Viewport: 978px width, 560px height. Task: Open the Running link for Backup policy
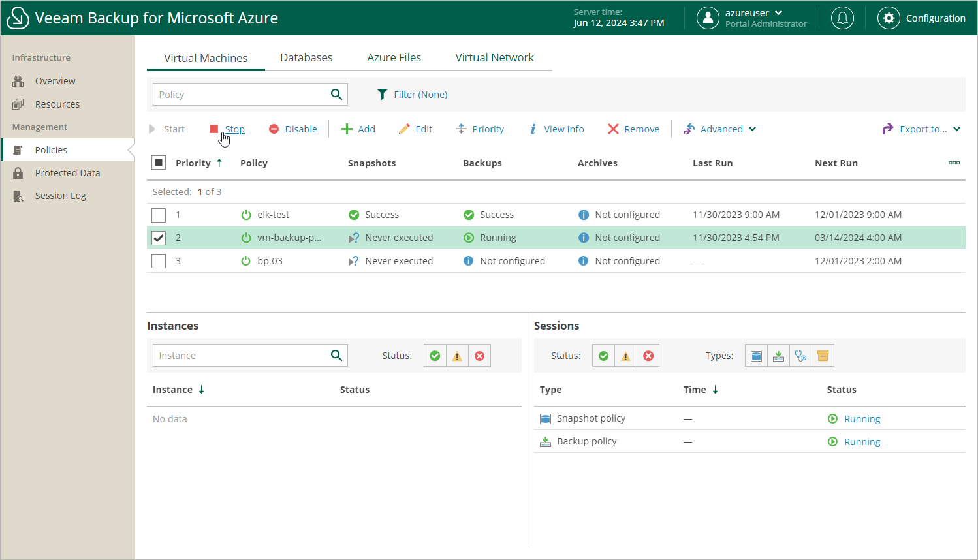coord(862,442)
